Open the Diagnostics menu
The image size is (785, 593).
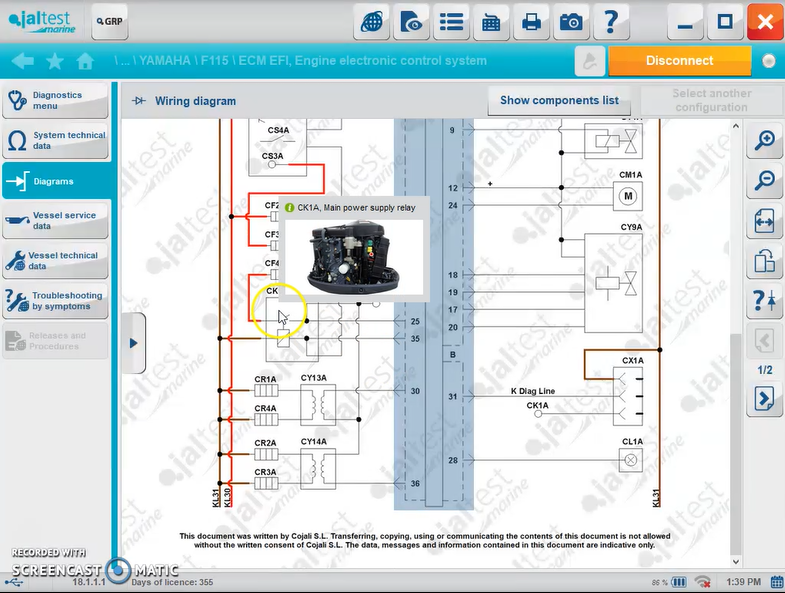click(x=56, y=100)
